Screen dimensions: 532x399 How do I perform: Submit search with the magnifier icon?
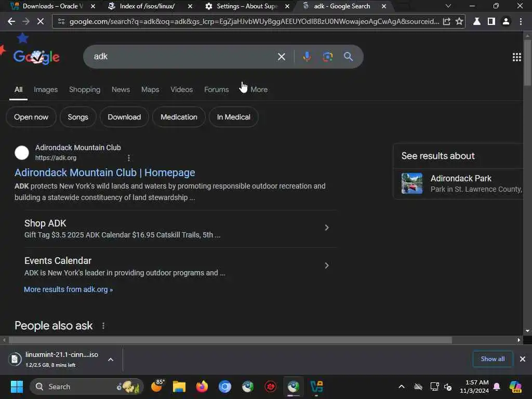[348, 57]
